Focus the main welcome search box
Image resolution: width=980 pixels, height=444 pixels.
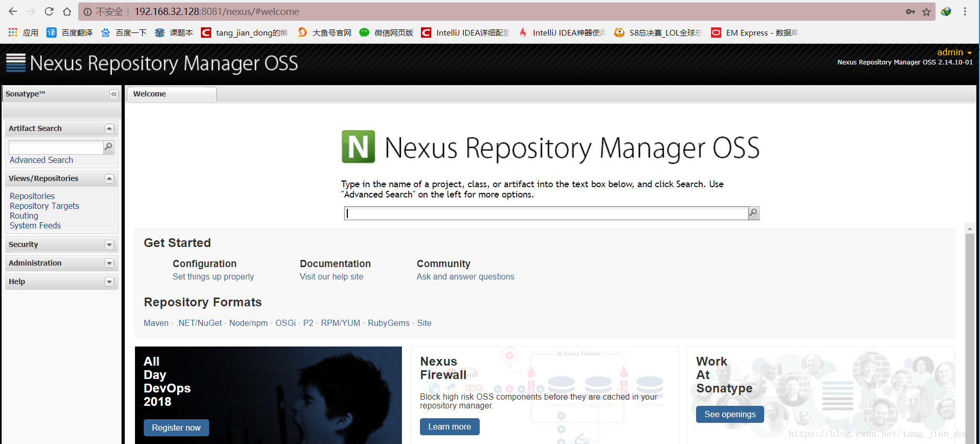click(x=546, y=213)
